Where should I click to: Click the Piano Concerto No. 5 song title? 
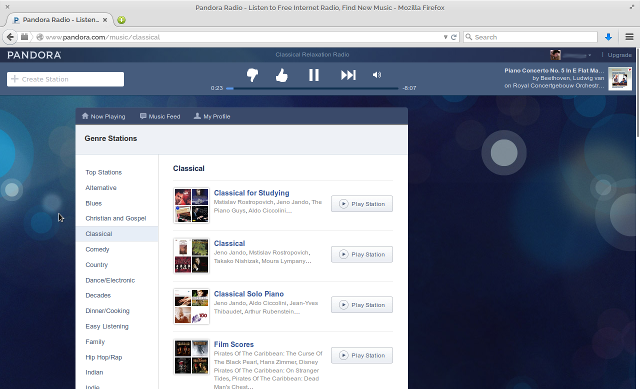coord(554,71)
